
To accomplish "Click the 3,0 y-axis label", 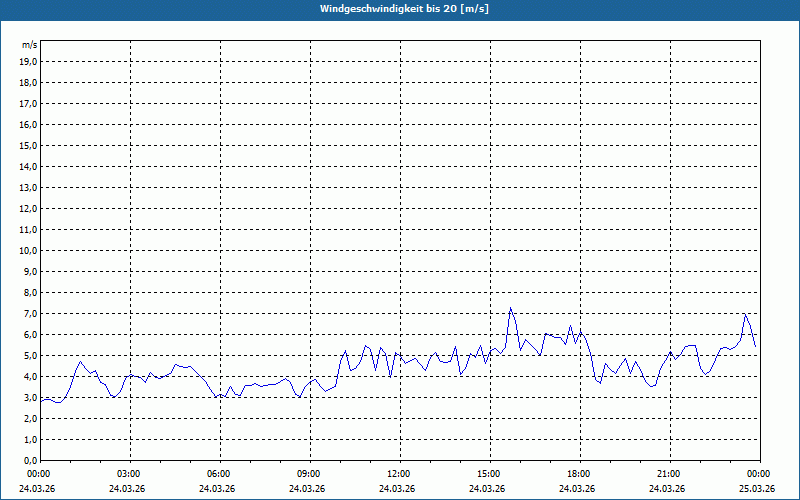I will pyautogui.click(x=30, y=397).
